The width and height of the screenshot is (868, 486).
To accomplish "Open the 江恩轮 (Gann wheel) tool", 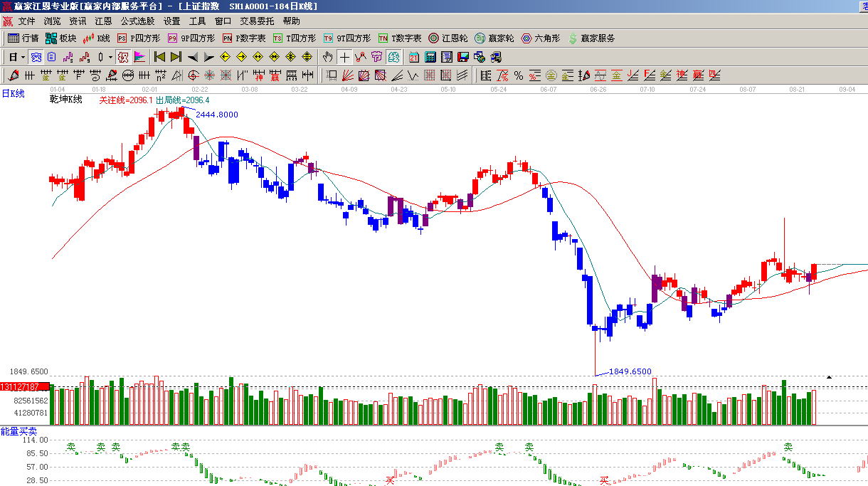I will pos(448,38).
